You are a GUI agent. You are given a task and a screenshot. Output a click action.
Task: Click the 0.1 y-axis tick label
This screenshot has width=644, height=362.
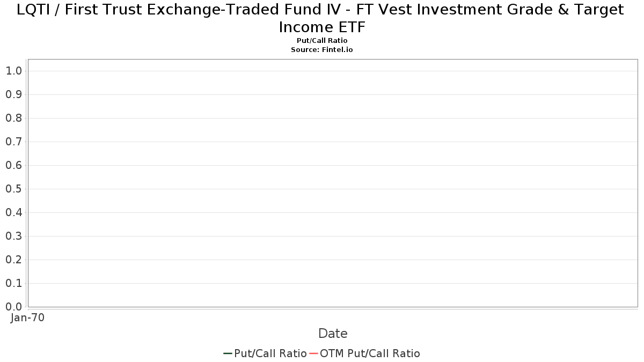point(14,283)
